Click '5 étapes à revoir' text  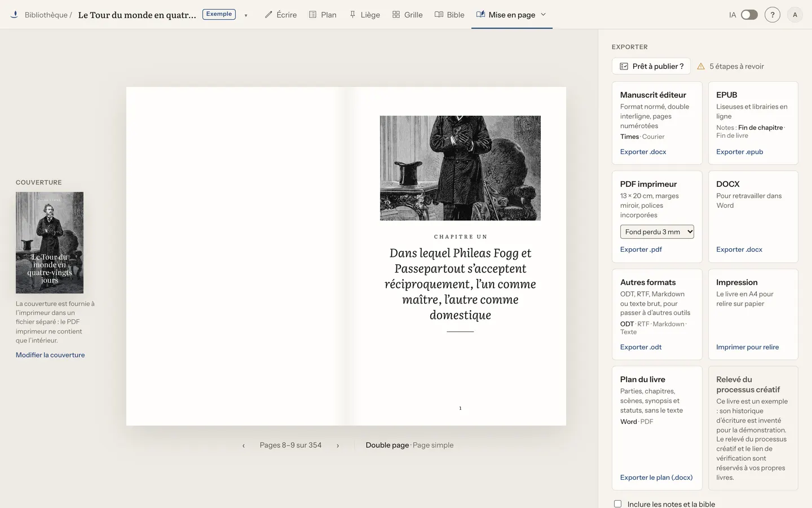coord(736,66)
